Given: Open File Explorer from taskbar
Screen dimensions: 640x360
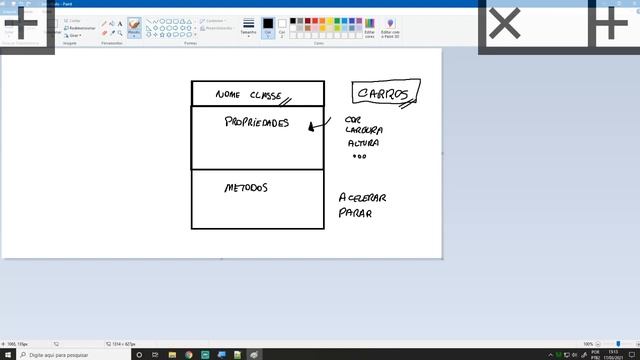Looking at the screenshot, I should click(x=172, y=355).
